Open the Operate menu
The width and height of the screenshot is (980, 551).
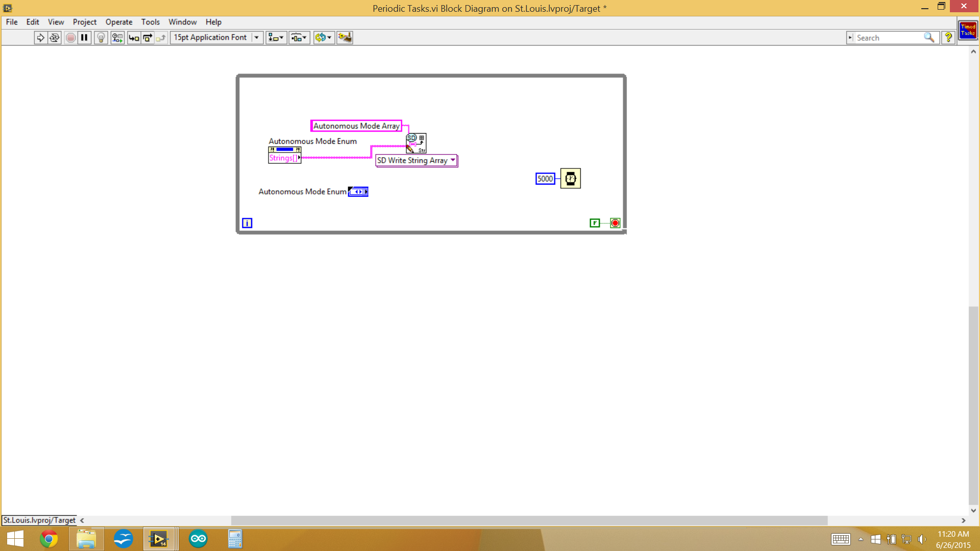[x=118, y=22]
